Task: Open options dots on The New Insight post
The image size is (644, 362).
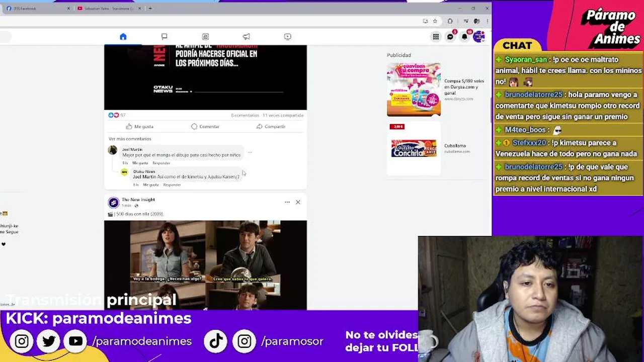Action: (x=287, y=202)
